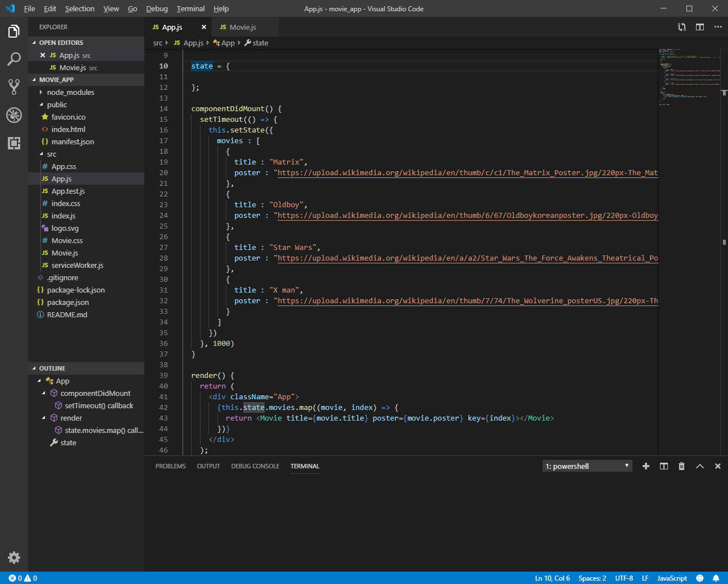
Task: Change end of line sequence LF
Action: click(645, 578)
